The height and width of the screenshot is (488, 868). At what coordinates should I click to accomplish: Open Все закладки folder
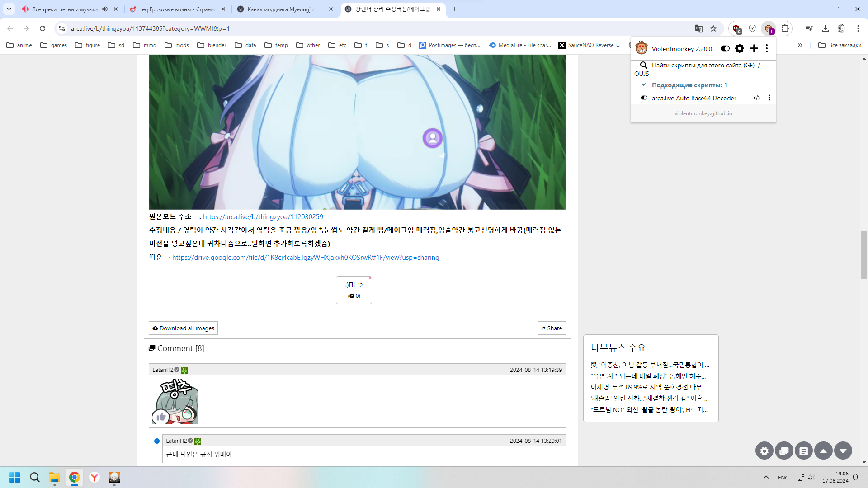pos(840,45)
